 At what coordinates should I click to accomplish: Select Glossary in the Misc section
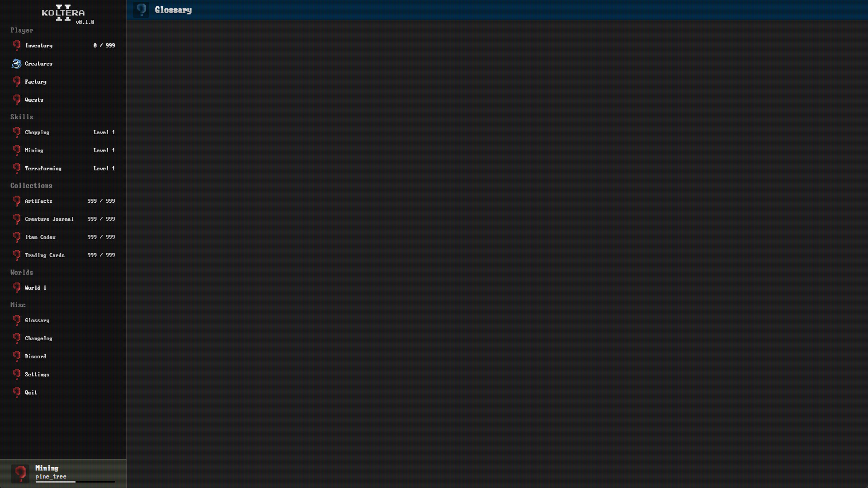(x=63, y=320)
